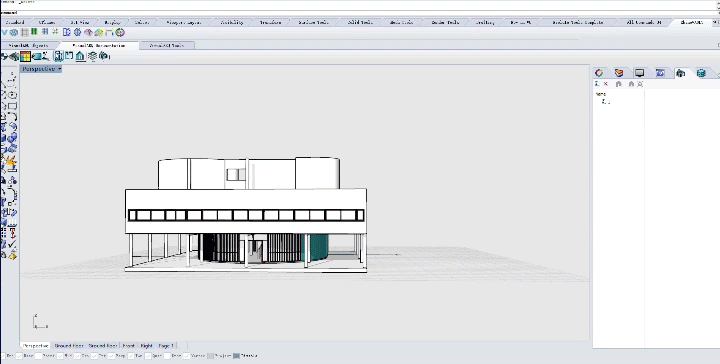
Task: Click the colorful circular arrows icon in top toolbar
Action: point(120,32)
